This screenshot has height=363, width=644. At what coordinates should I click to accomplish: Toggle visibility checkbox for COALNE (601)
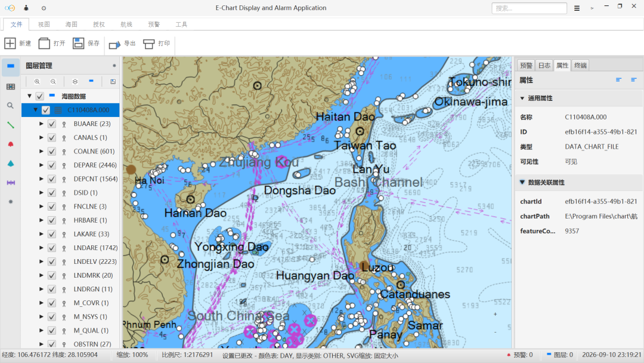tap(52, 151)
